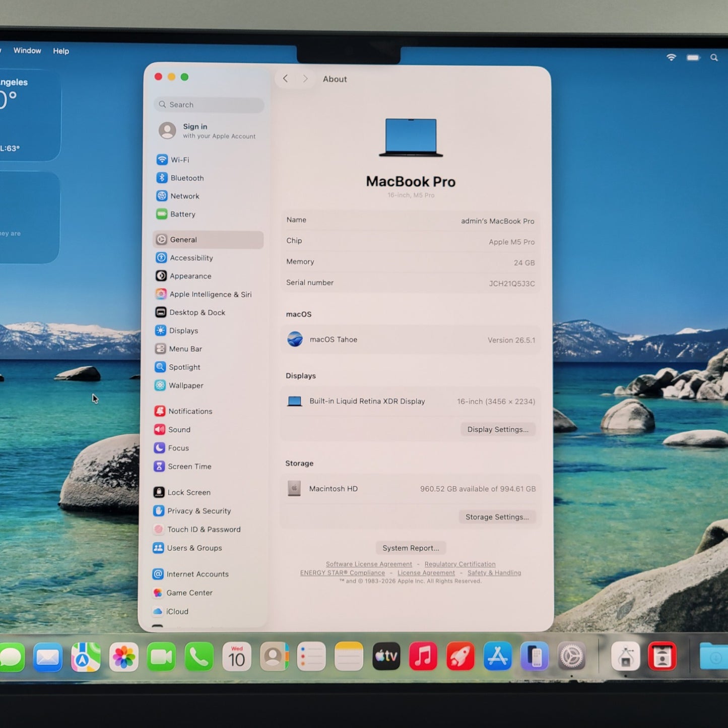728x728 pixels.
Task: Open Accessibility settings
Action: point(208,258)
